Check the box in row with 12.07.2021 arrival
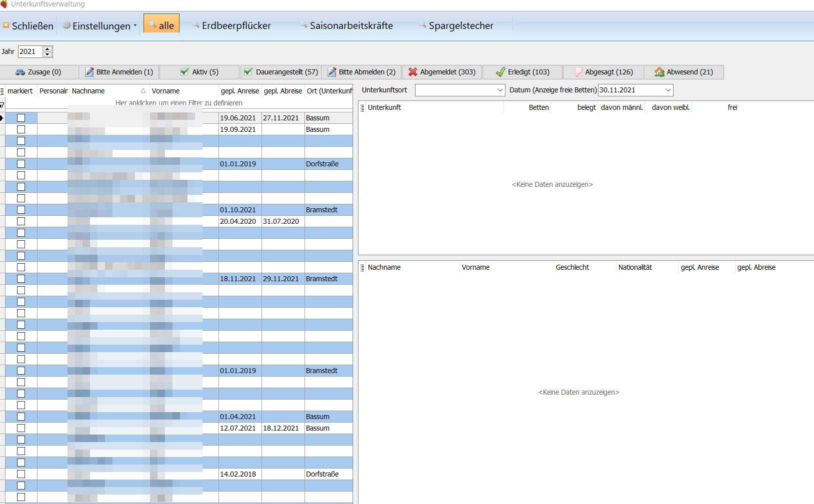 (21, 428)
